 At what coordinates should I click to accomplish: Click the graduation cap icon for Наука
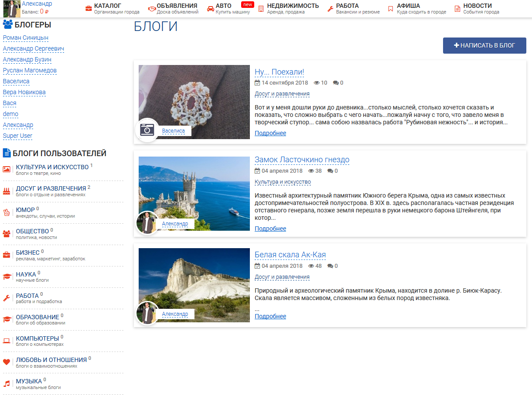7,277
